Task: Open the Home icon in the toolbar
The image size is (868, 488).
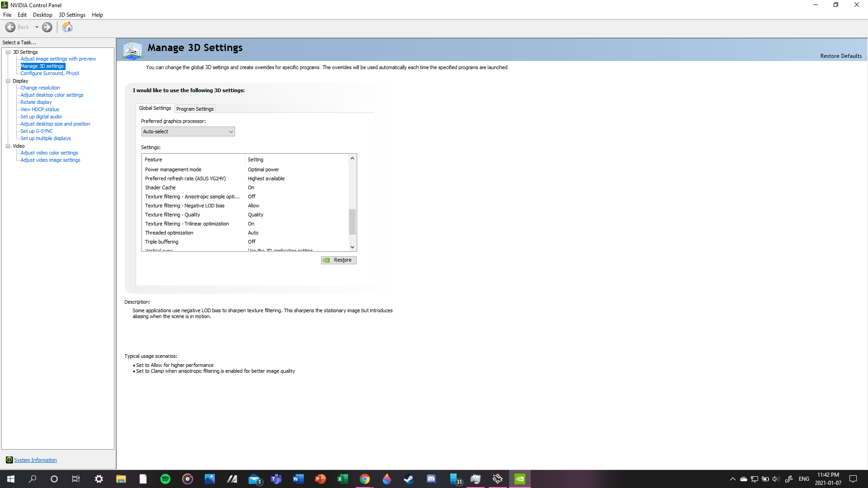Action: [67, 27]
